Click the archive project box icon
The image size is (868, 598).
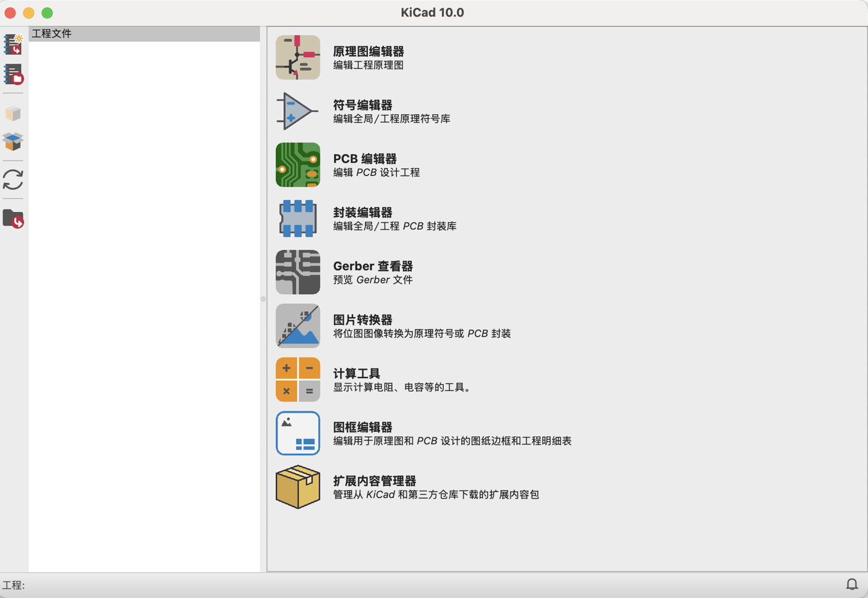click(x=13, y=114)
